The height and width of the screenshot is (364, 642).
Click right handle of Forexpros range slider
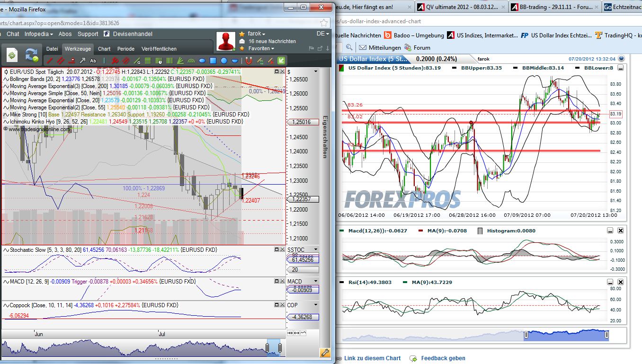[x=606, y=335]
